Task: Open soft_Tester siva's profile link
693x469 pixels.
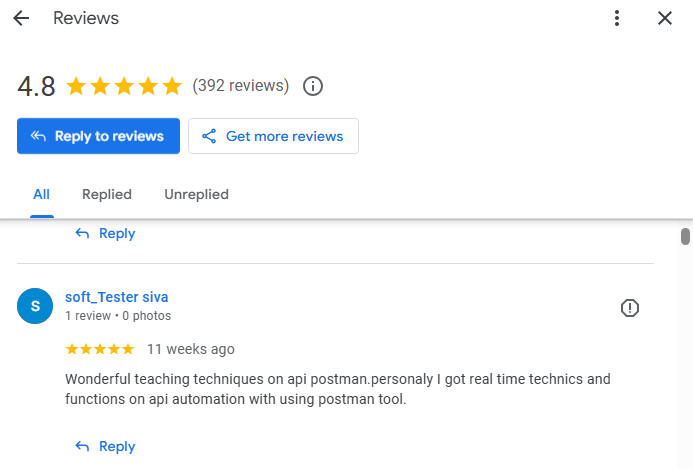Action: (117, 297)
